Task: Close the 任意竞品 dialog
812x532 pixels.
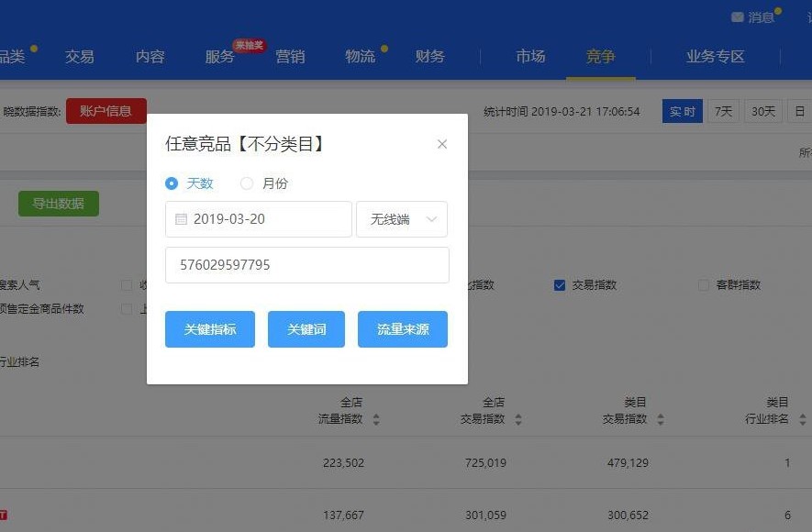Action: click(x=441, y=144)
